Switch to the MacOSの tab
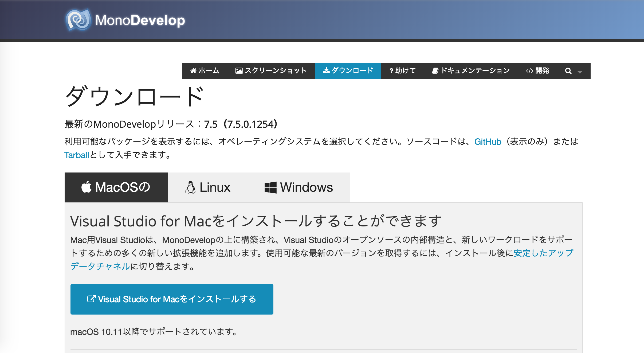The height and width of the screenshot is (353, 644). tap(116, 187)
